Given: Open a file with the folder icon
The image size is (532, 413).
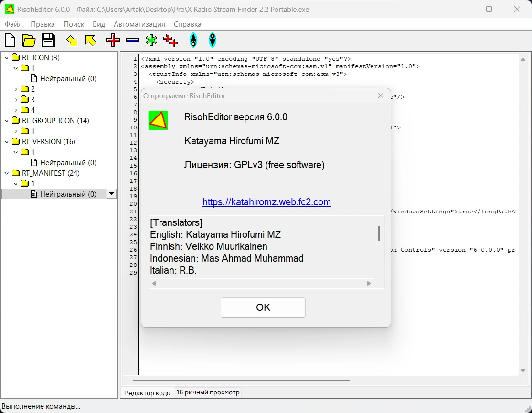Looking at the screenshot, I should pyautogui.click(x=29, y=41).
